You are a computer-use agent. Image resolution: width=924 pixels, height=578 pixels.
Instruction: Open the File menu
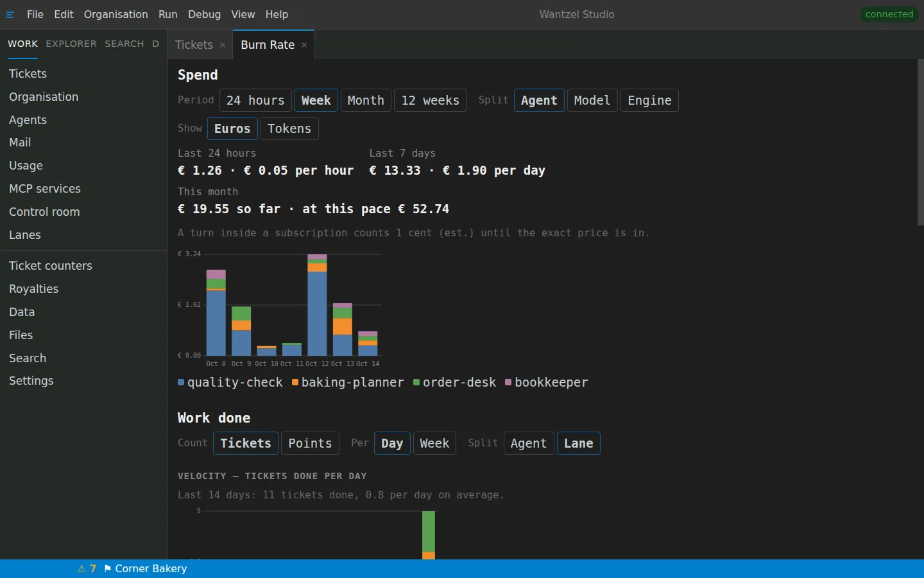pyautogui.click(x=35, y=14)
